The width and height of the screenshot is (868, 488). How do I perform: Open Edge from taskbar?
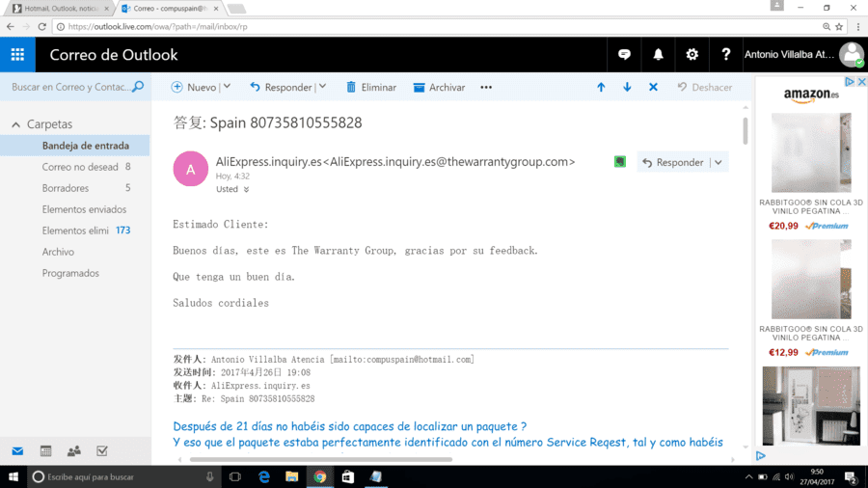[x=264, y=476]
